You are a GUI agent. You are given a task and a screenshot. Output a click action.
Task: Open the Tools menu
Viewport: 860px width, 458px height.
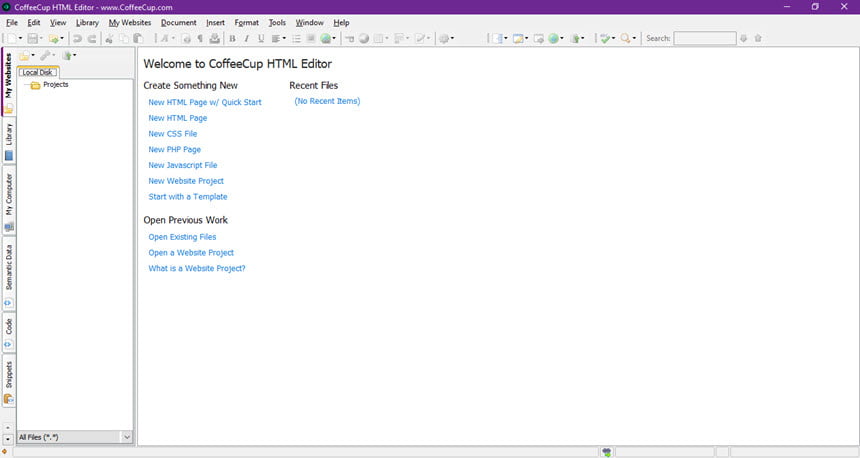tap(277, 22)
